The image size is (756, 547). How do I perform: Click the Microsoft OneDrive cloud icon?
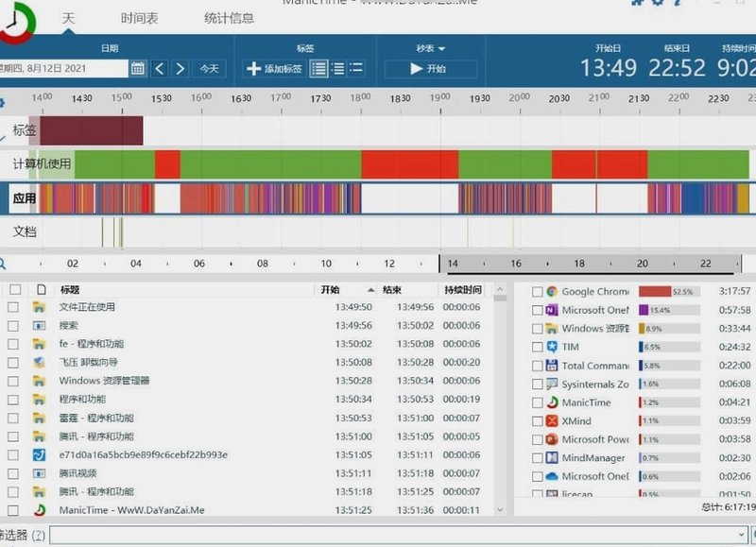(x=552, y=476)
